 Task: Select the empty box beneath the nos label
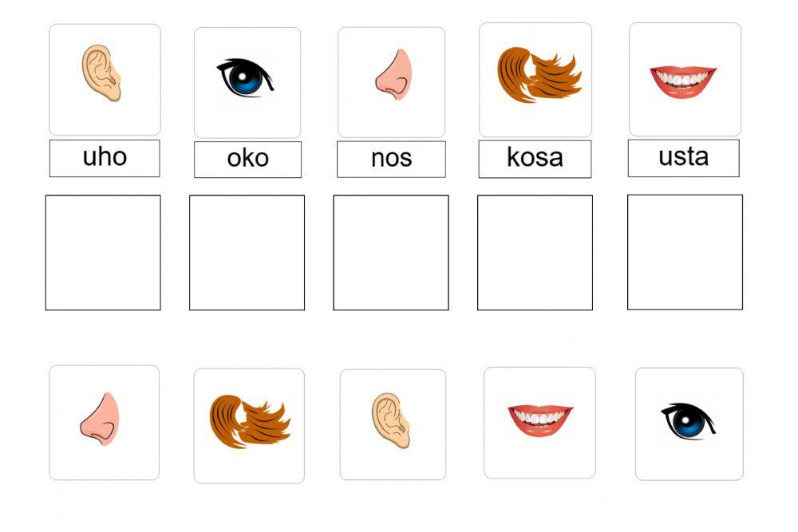(391, 252)
